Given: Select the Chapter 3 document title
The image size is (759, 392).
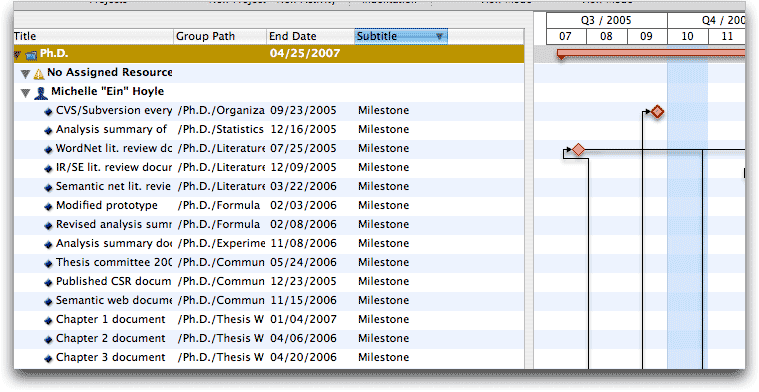Looking at the screenshot, I should click(110, 357).
